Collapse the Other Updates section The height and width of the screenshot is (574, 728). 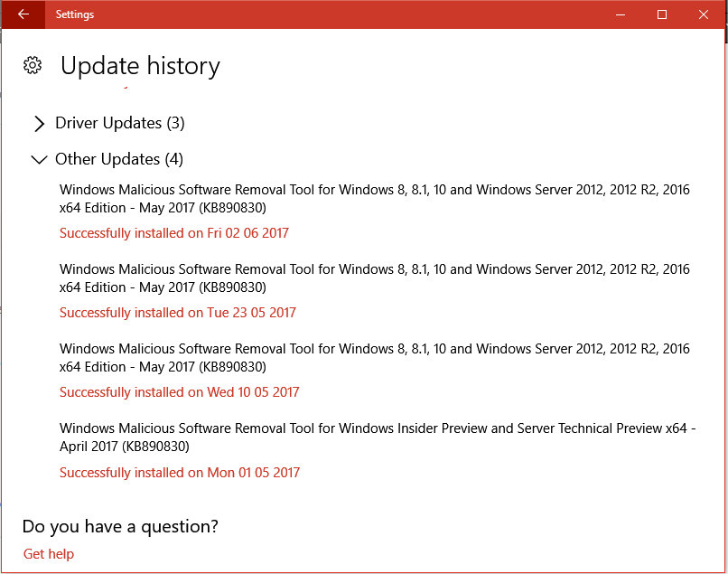(x=40, y=160)
